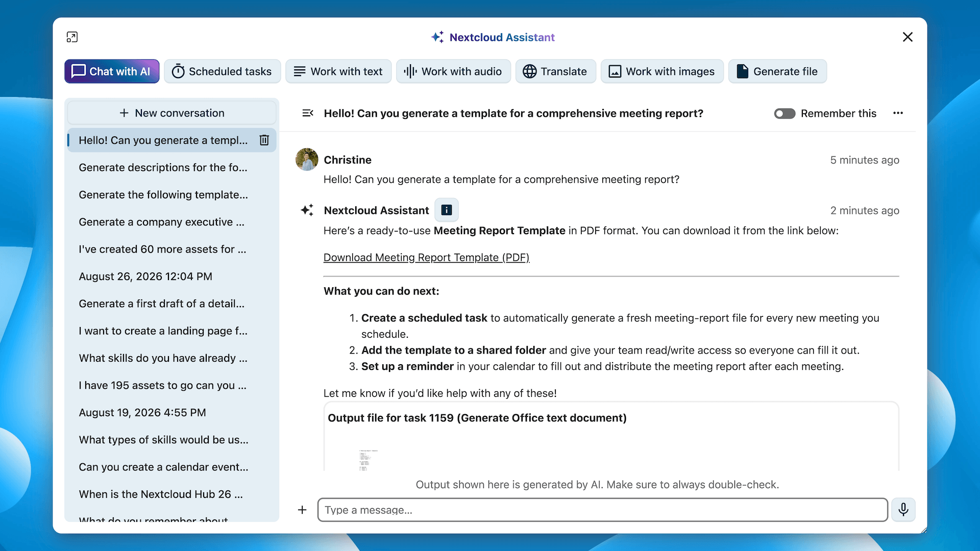Select conversation 'August 26, 2026 12:04 PM'
Viewport: 980px width, 551px height.
click(x=171, y=276)
